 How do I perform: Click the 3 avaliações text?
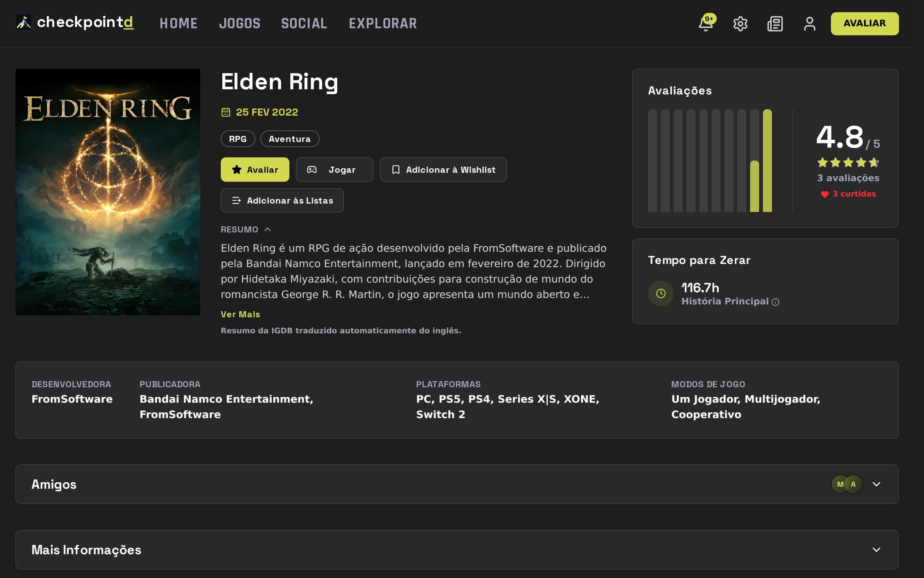point(848,178)
